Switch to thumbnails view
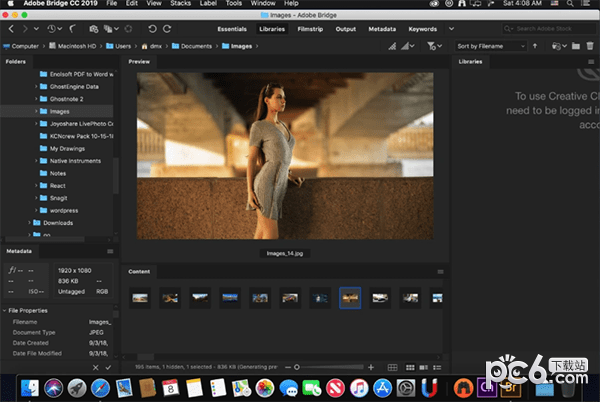 point(410,368)
